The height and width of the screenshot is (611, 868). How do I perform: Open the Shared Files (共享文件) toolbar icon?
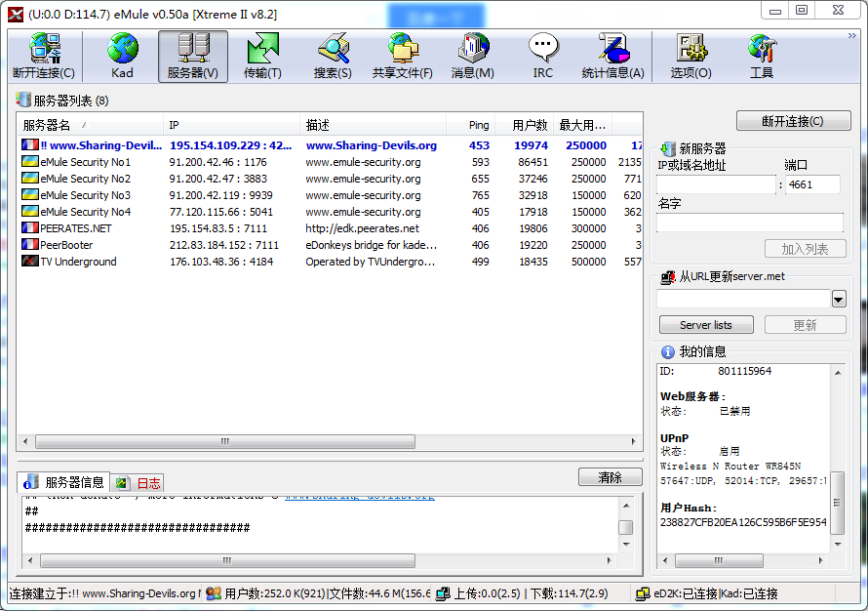click(x=403, y=56)
